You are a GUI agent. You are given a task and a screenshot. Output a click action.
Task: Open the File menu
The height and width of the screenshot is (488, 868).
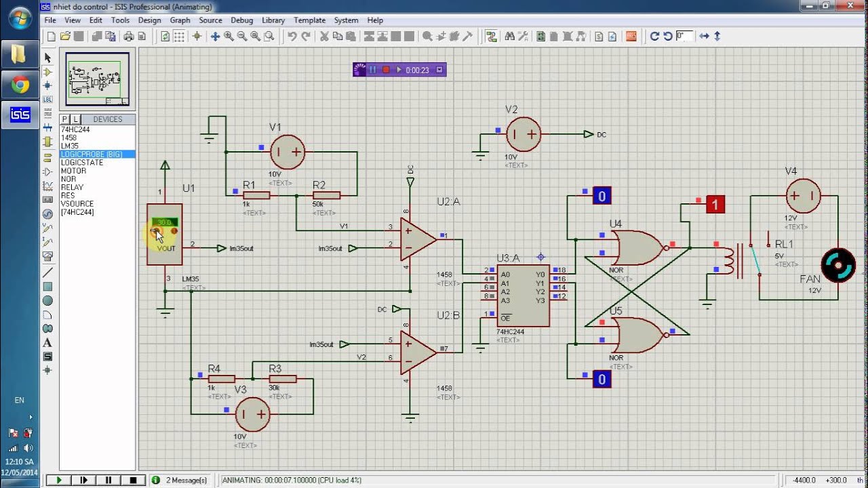[x=50, y=20]
